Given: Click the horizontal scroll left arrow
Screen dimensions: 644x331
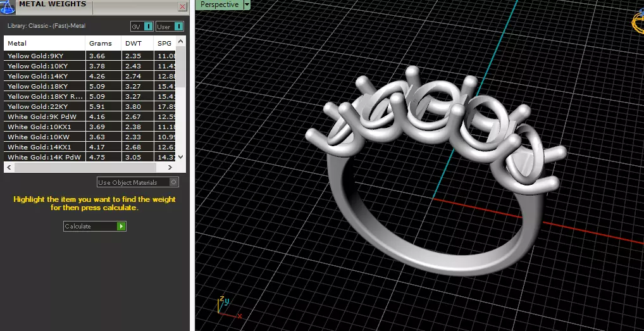Looking at the screenshot, I should point(9,167).
